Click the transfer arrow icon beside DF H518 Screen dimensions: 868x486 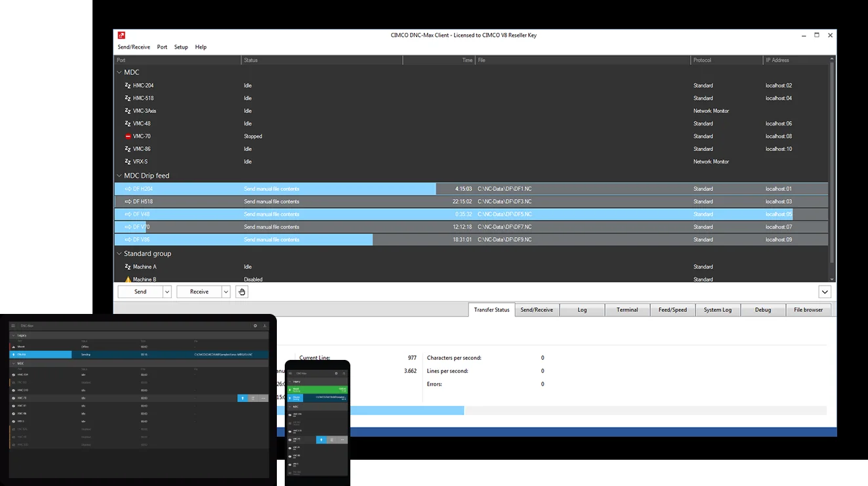coord(128,202)
